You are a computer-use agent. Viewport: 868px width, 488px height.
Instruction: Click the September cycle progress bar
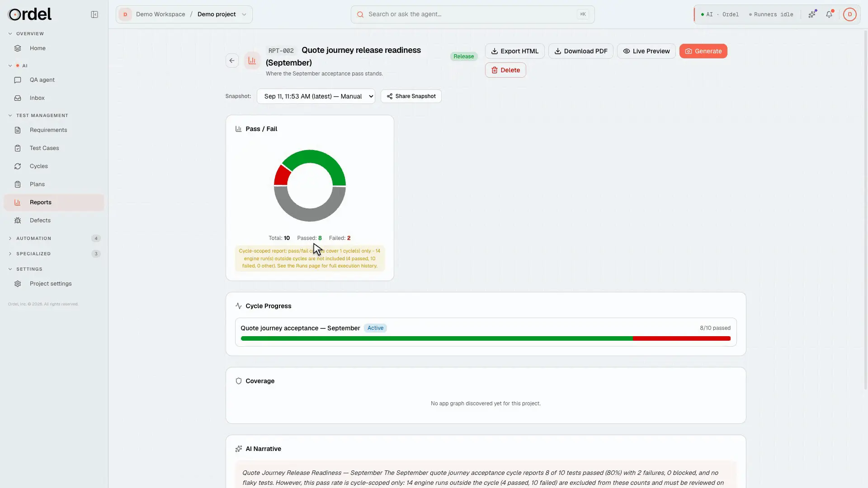point(486,339)
